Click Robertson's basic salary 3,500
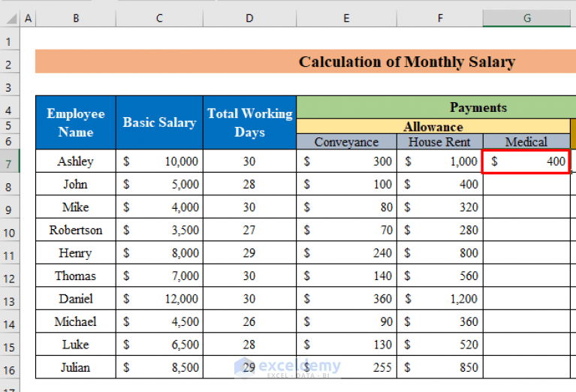 [x=159, y=230]
